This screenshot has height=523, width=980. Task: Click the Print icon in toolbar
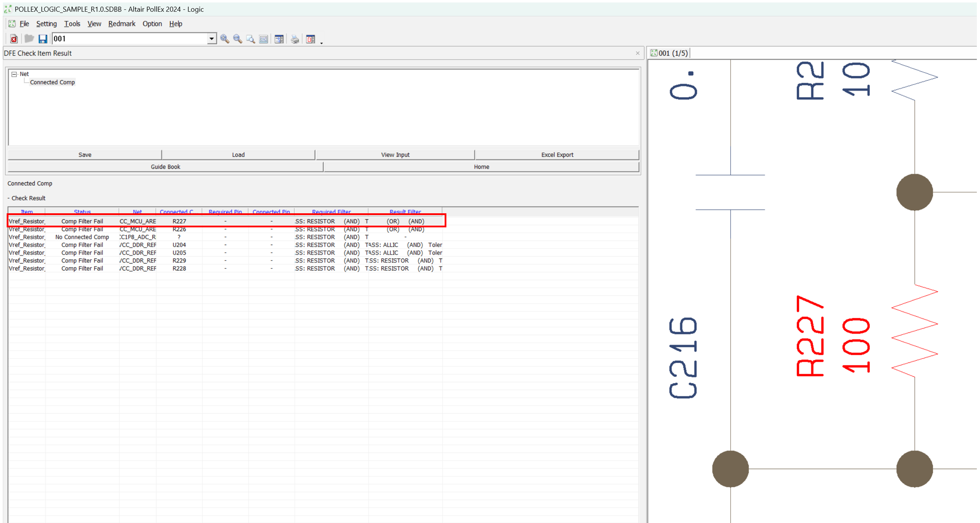pos(295,39)
